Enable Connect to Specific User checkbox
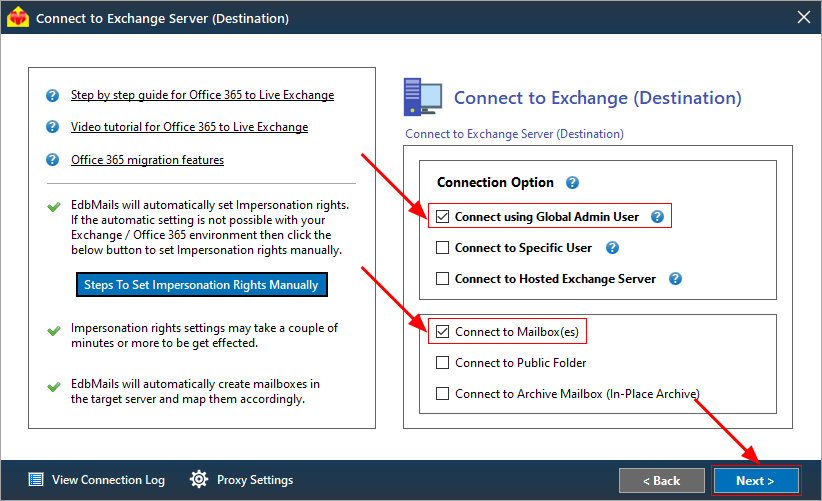The width and height of the screenshot is (822, 501). pyautogui.click(x=443, y=248)
